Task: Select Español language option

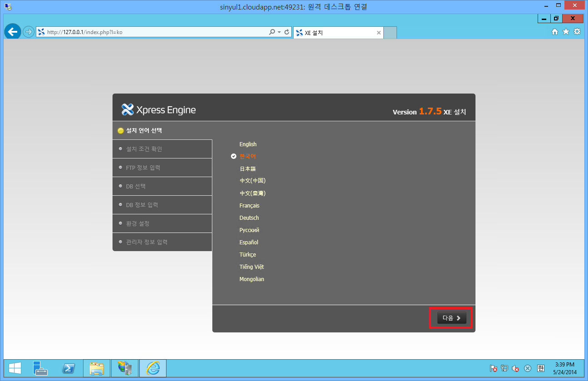Action: pos(249,242)
